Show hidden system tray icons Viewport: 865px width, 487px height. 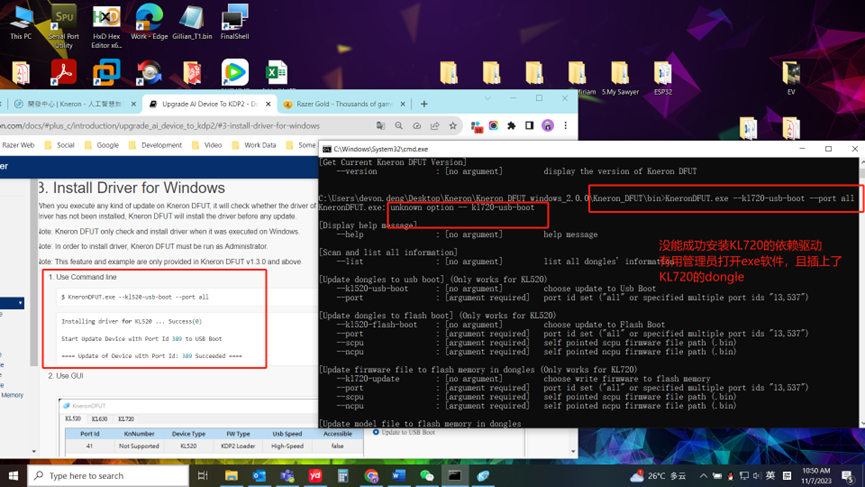tap(703, 475)
